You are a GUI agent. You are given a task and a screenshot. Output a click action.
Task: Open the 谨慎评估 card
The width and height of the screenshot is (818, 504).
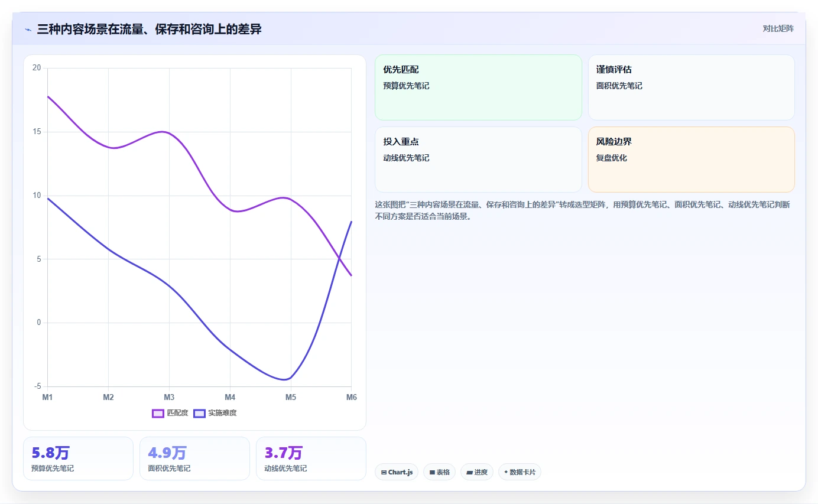[691, 87]
